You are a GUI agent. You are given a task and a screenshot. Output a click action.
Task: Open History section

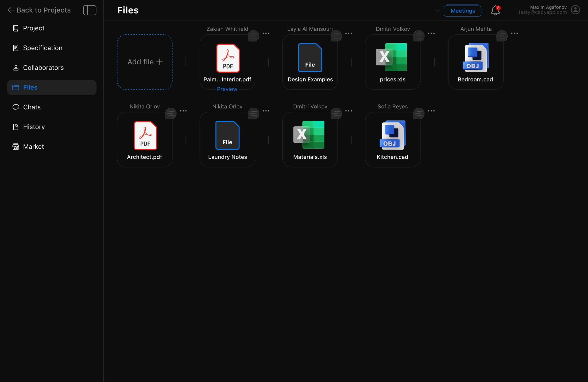pyautogui.click(x=52, y=127)
